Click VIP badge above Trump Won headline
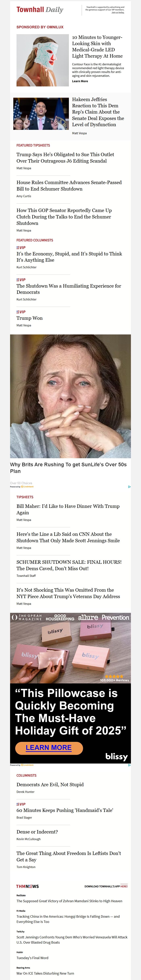 pyautogui.click(x=21, y=312)
